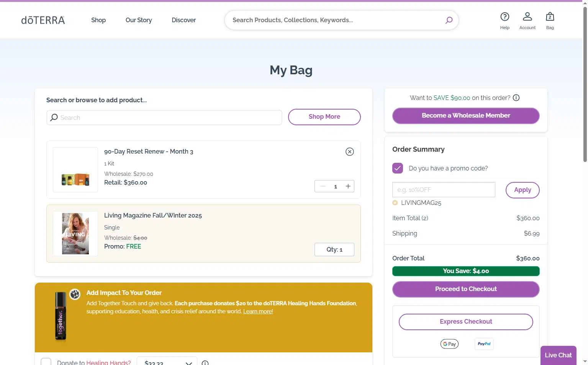
Task: Click info icon next to SAVE $90.00
Action: click(x=516, y=98)
